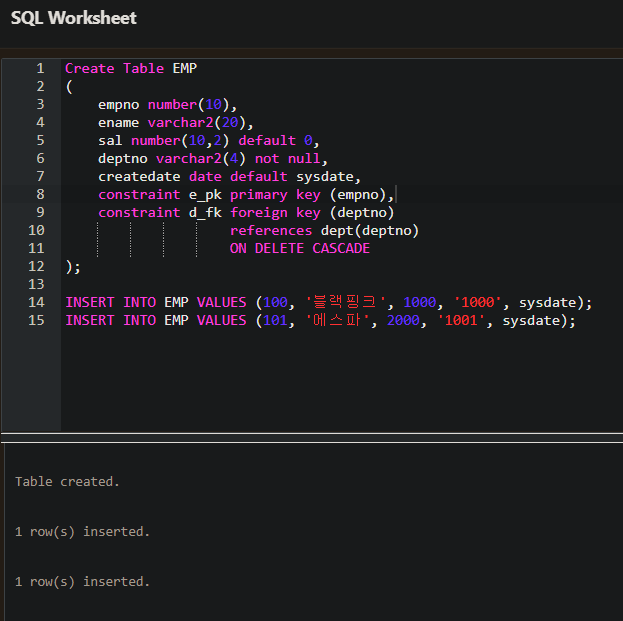Click the empty editor area below line 15
This screenshot has height=621, width=623.
pos(342,379)
